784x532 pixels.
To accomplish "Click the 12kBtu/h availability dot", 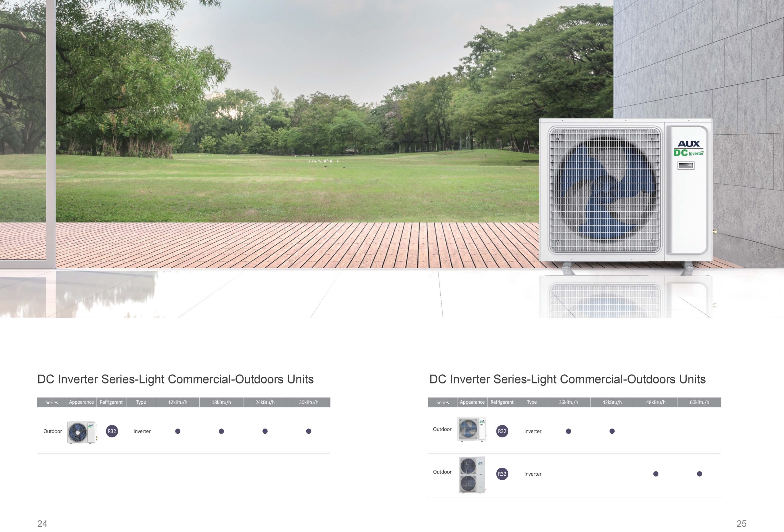I will [x=178, y=431].
